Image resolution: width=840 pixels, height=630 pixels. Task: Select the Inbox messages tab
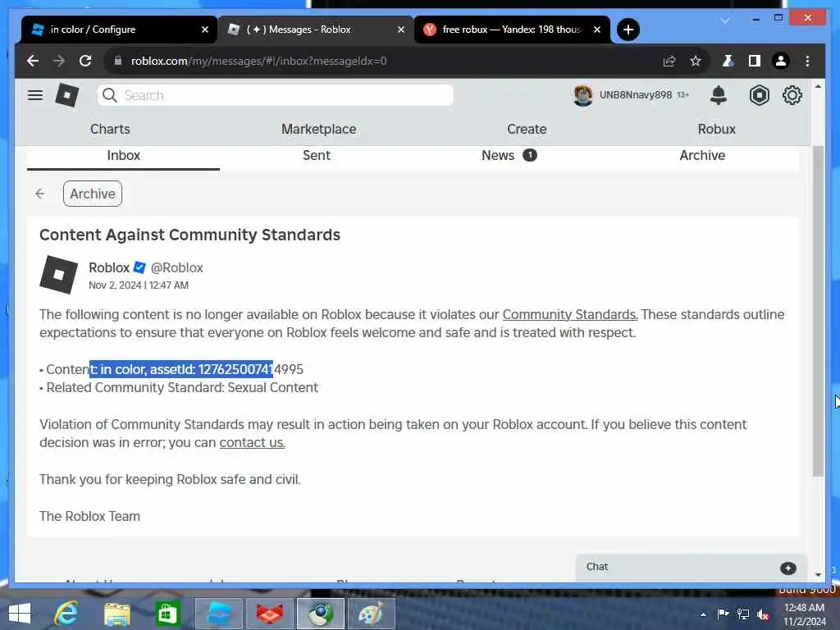[x=123, y=155]
